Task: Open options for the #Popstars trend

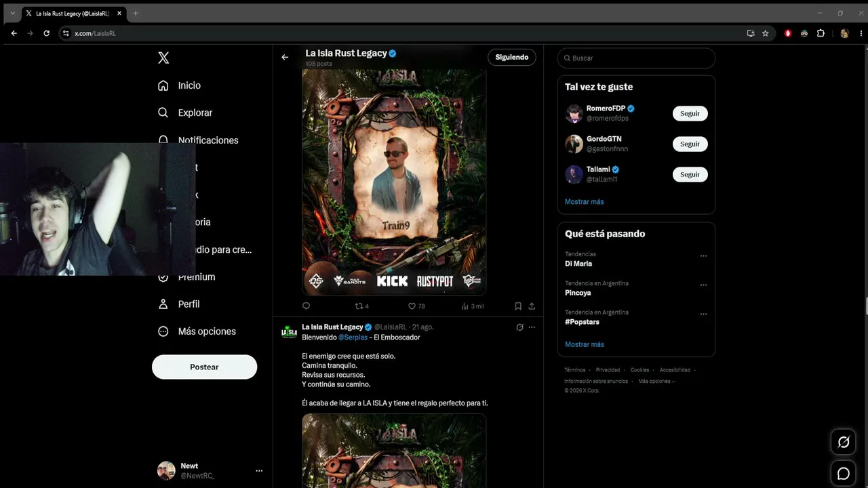Action: tap(703, 314)
